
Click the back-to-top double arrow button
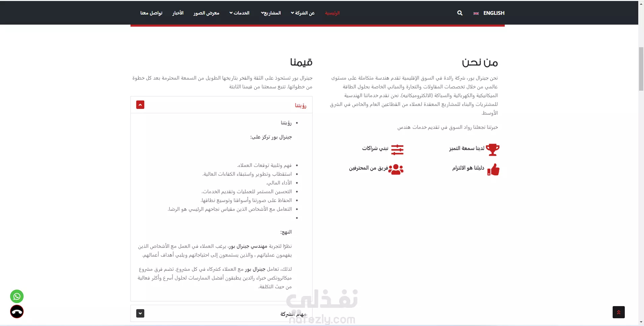619,312
